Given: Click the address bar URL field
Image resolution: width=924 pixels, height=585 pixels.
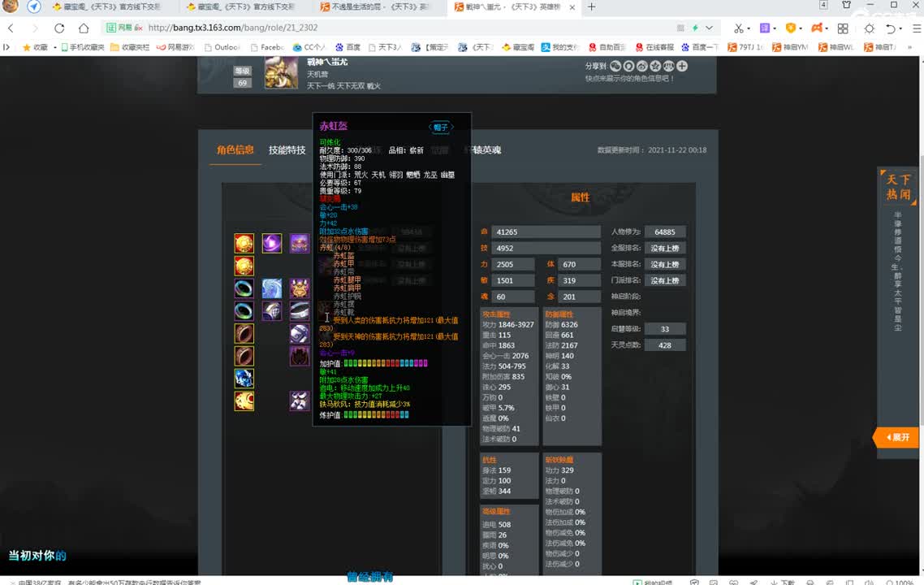Looking at the screenshot, I should click(325, 28).
